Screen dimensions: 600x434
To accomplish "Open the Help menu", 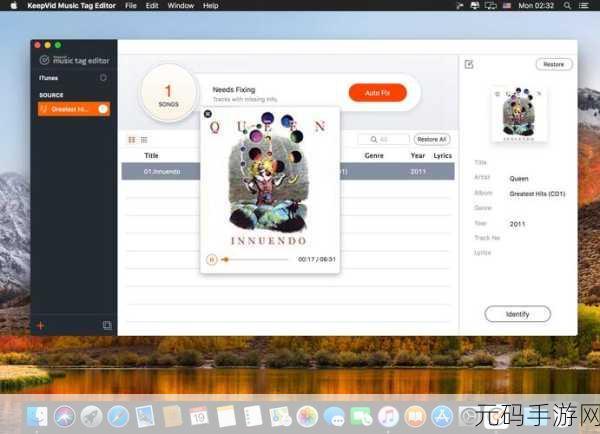I will [210, 5].
